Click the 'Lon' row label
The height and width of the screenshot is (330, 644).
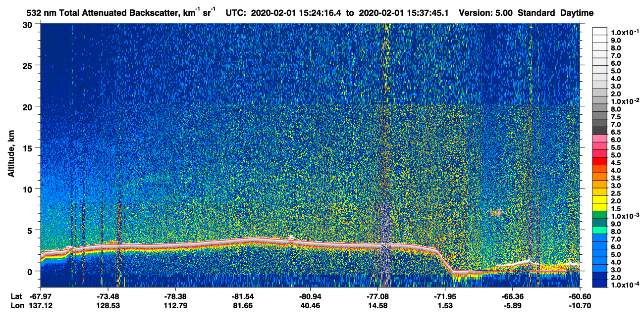pos(16,306)
